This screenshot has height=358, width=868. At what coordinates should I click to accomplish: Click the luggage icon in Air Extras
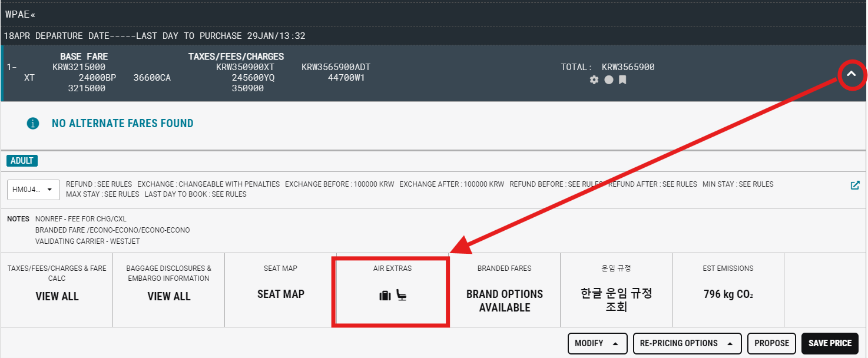click(x=385, y=296)
